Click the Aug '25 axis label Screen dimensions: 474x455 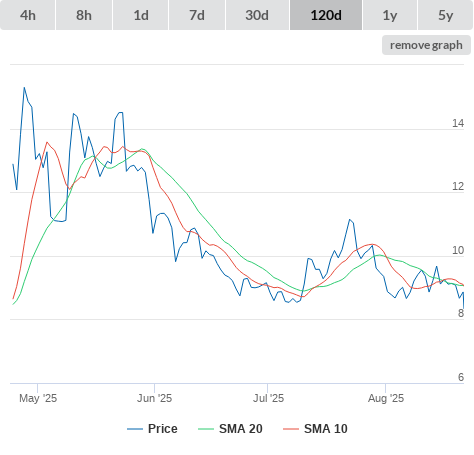point(386,398)
